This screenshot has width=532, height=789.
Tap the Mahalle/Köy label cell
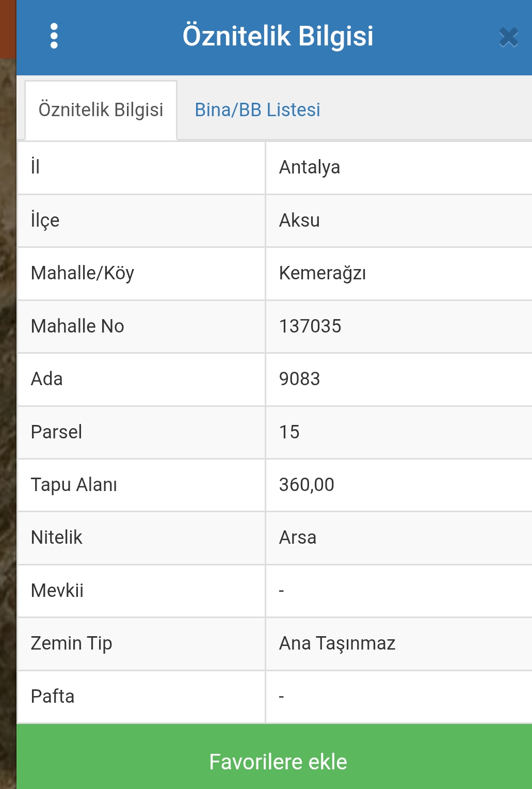[141, 274]
